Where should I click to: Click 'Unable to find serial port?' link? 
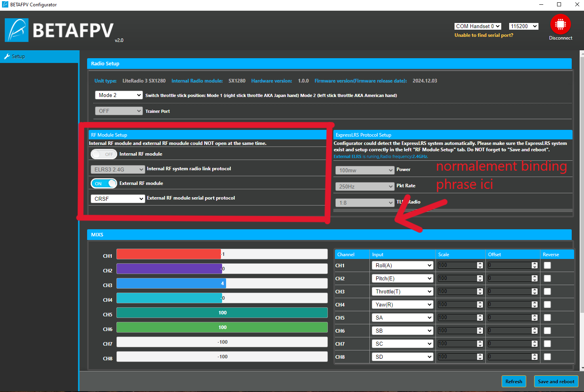click(483, 35)
